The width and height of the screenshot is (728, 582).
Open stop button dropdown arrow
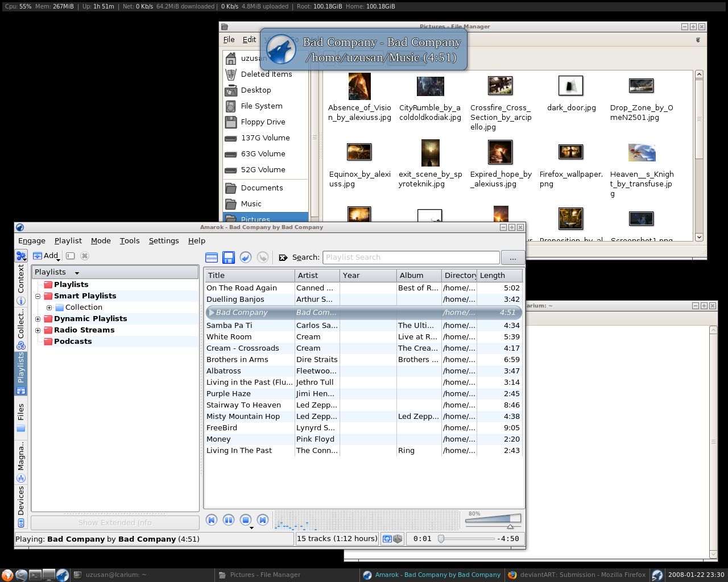251,528
